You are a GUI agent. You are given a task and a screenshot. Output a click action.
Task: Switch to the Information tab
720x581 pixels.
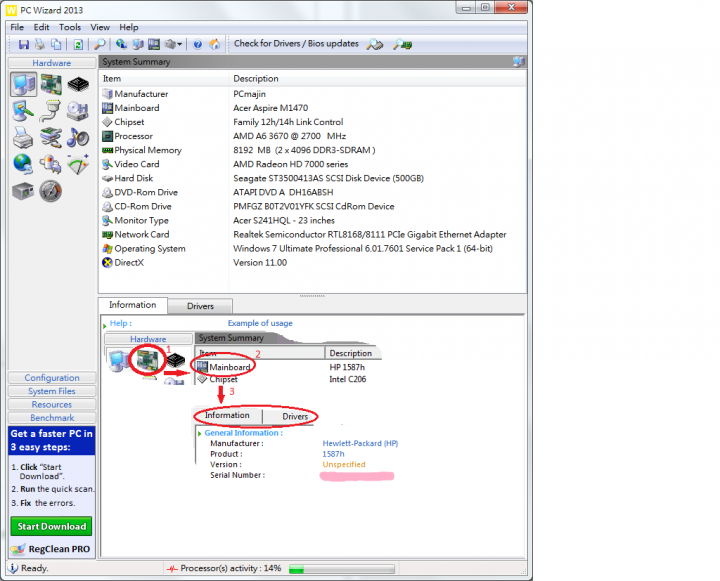tap(133, 305)
